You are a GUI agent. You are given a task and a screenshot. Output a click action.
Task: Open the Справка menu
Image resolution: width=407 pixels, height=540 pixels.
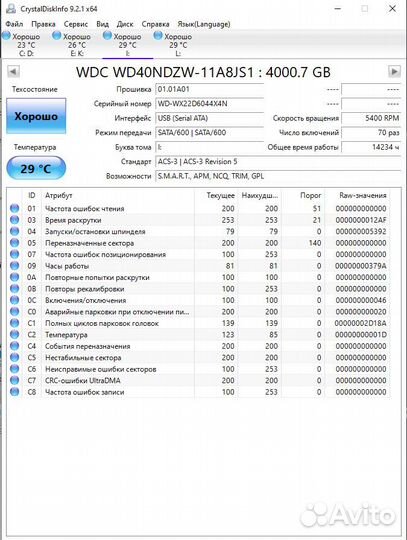pyautogui.click(x=155, y=24)
